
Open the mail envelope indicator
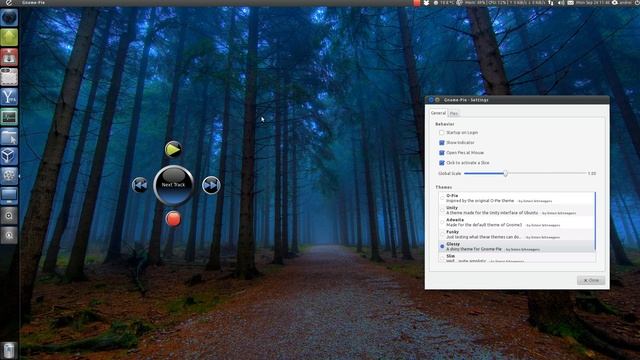click(571, 2)
